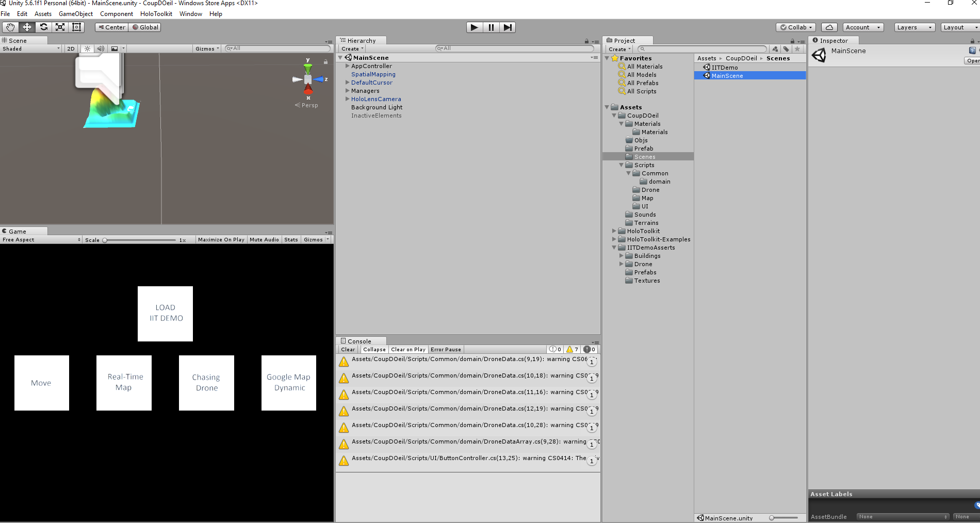Toggle Collapse in Console
The width and height of the screenshot is (980, 523).
(374, 349)
